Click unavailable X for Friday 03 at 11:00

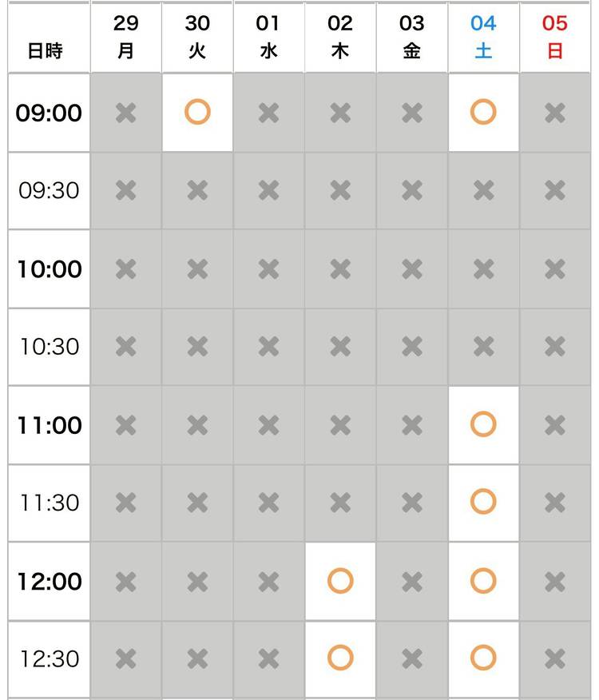click(412, 425)
